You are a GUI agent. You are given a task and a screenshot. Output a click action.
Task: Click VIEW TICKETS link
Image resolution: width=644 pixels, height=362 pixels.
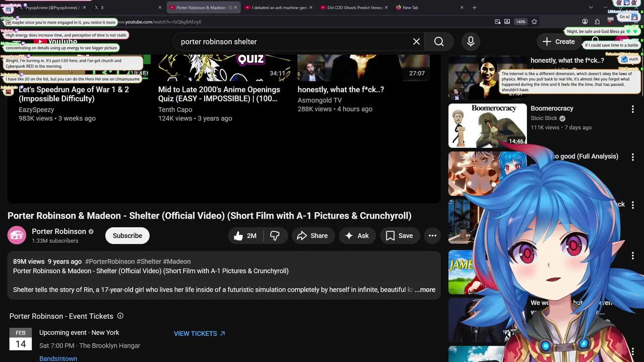199,333
